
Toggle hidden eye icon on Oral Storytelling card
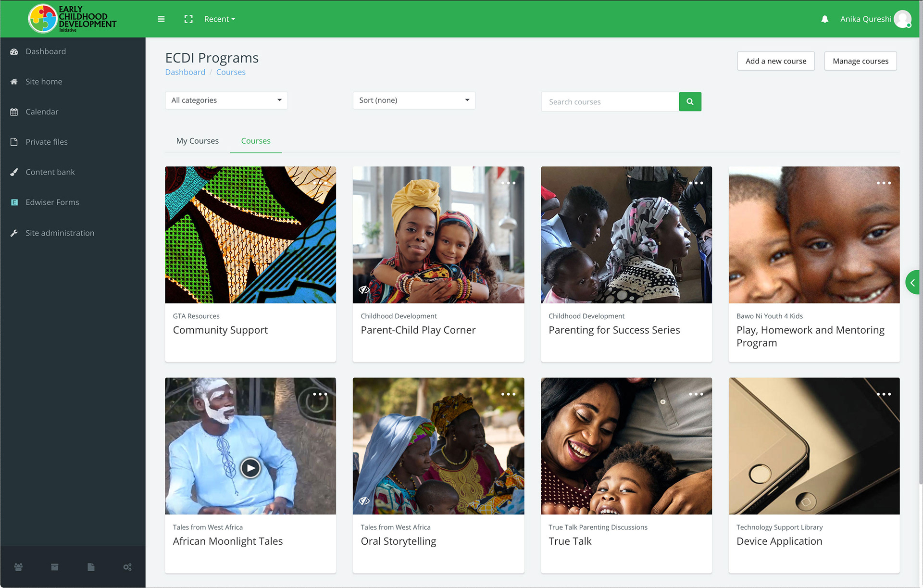tap(364, 500)
